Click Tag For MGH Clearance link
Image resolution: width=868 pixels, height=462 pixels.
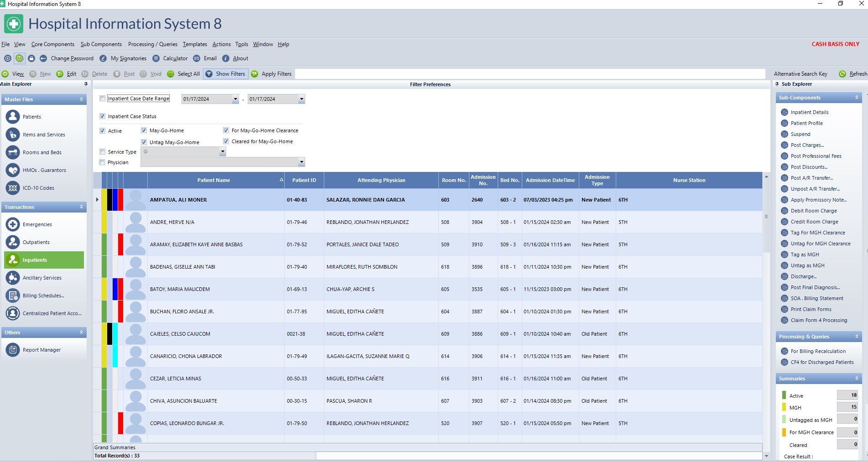818,233
